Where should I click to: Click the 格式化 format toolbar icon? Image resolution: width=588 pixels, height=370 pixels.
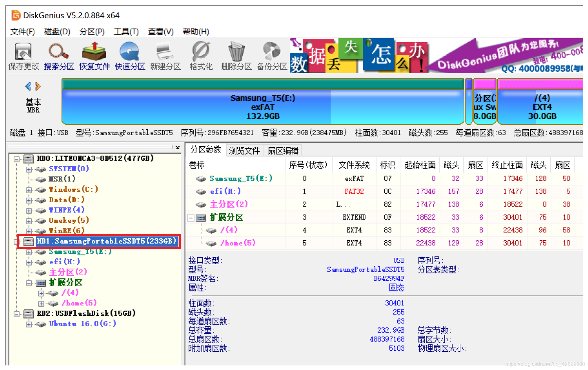point(201,56)
